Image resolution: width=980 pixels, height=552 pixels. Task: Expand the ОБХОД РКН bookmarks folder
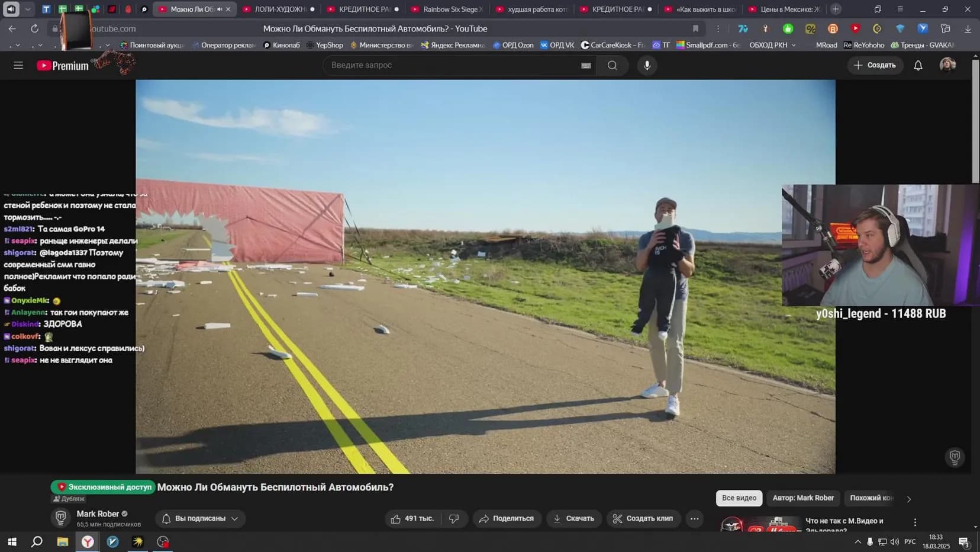[772, 45]
